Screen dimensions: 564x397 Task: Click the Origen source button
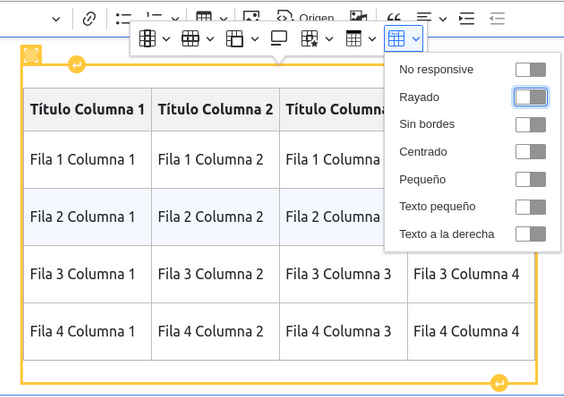coord(305,18)
